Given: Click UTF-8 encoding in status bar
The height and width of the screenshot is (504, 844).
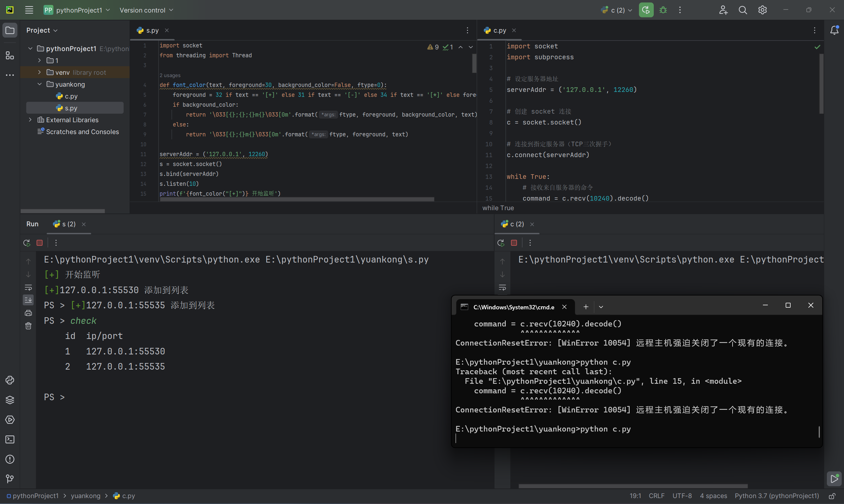Looking at the screenshot, I should click(x=682, y=496).
